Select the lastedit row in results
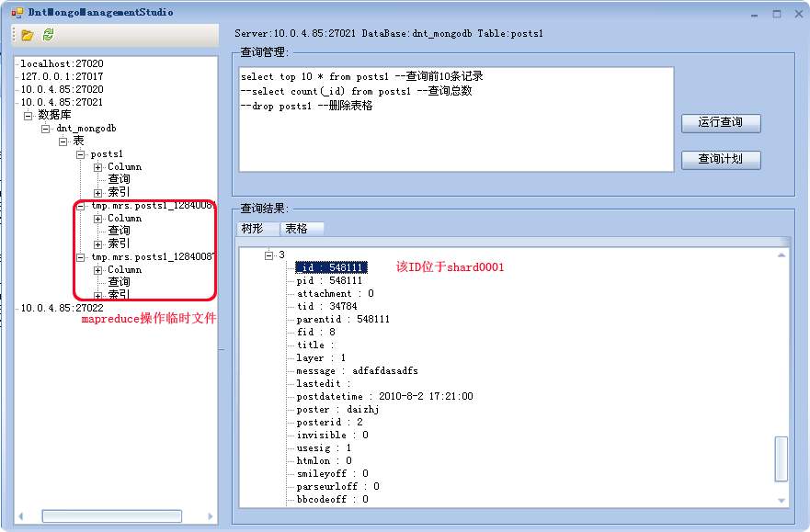Image resolution: width=810 pixels, height=532 pixels. point(324,384)
